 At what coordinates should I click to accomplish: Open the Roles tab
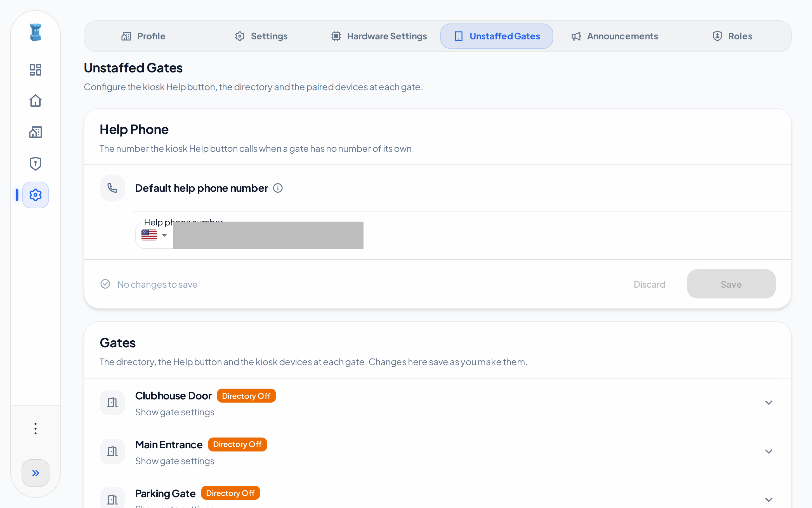coord(732,36)
